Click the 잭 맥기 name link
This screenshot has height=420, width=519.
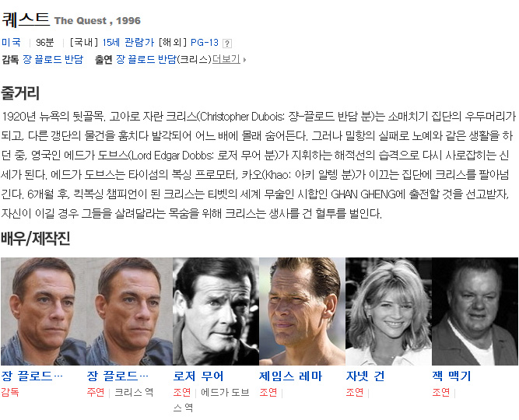click(x=451, y=376)
